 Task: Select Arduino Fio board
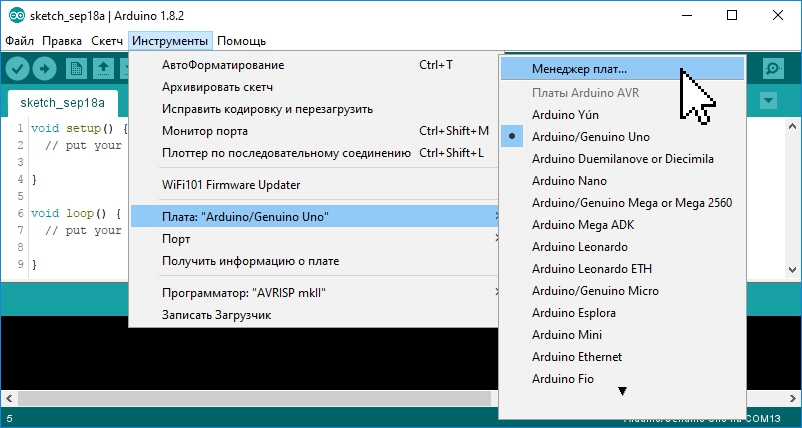point(622,378)
